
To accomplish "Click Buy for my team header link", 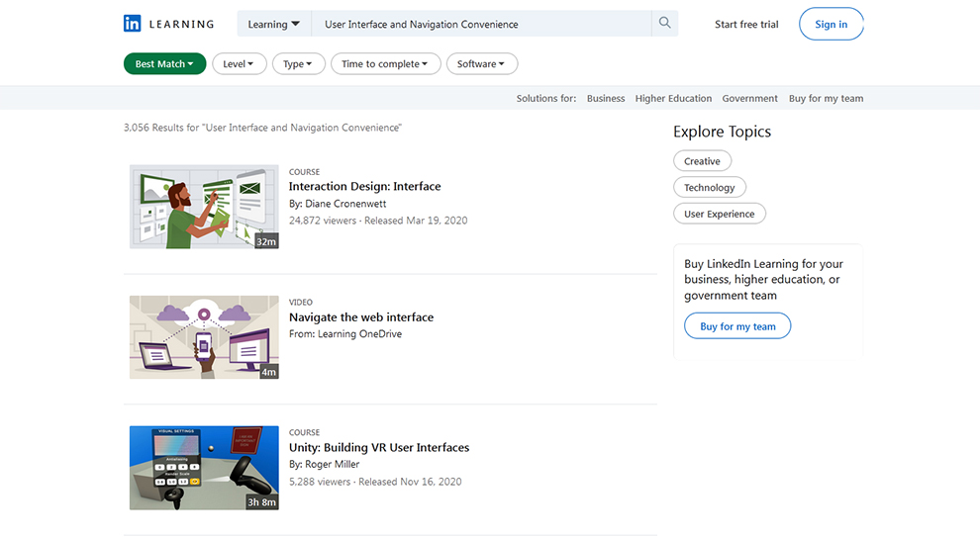I will pos(826,99).
